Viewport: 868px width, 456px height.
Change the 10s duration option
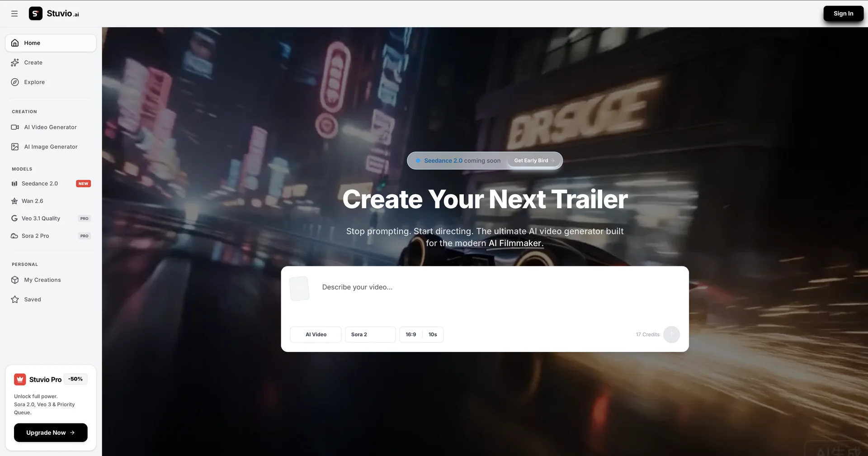(433, 334)
